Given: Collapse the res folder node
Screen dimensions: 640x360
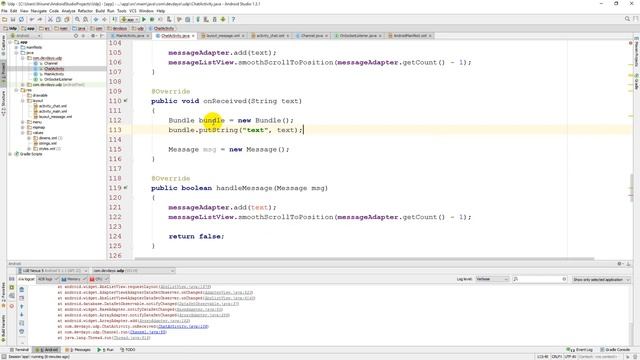Looking at the screenshot, I should coord(17,90).
